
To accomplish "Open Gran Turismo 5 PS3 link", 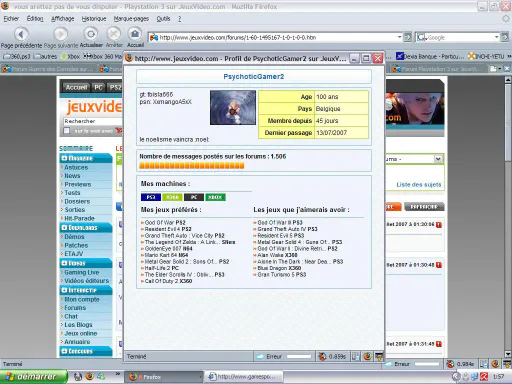I will click(x=282, y=275).
